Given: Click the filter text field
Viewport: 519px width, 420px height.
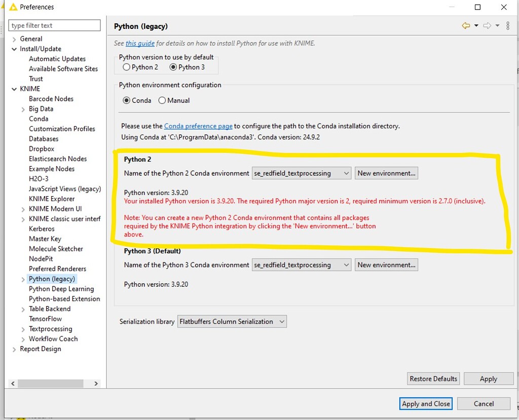Looking at the screenshot, I should point(54,25).
